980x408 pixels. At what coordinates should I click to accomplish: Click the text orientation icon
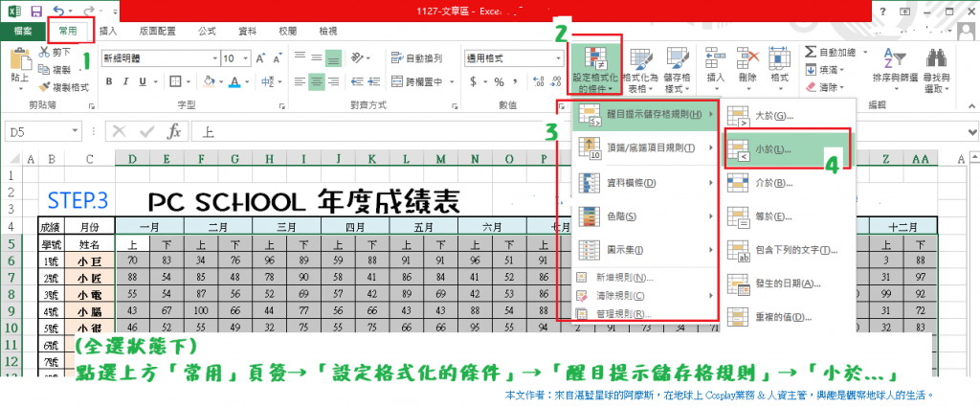point(358,58)
